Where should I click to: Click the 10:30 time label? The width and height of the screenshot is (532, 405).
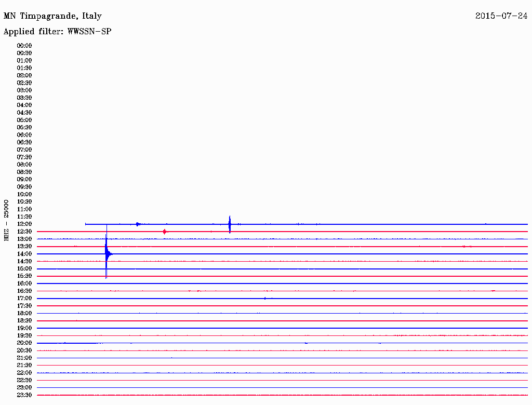coord(24,202)
